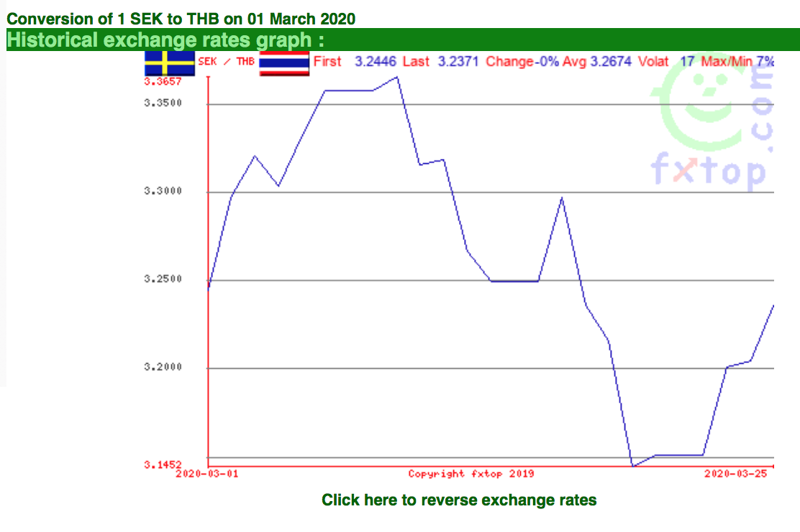This screenshot has height=532, width=800.
Task: Click the Swedish flag icon
Action: 169,63
